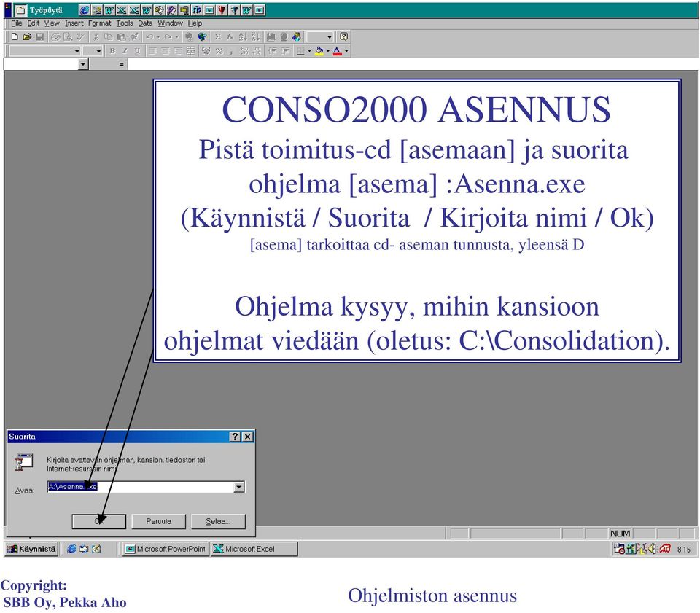Click the Käynnistä start button
The height and width of the screenshot is (613, 700).
[x=31, y=549]
